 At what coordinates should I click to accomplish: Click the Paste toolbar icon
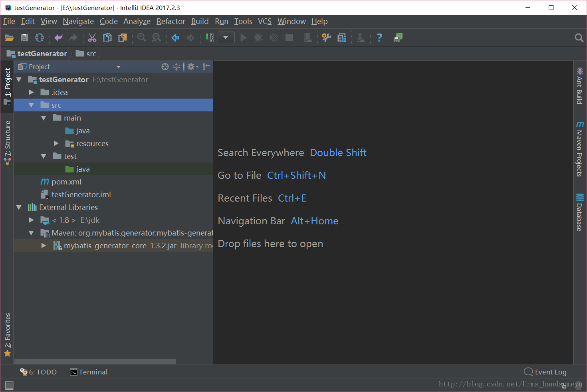pyautogui.click(x=123, y=38)
